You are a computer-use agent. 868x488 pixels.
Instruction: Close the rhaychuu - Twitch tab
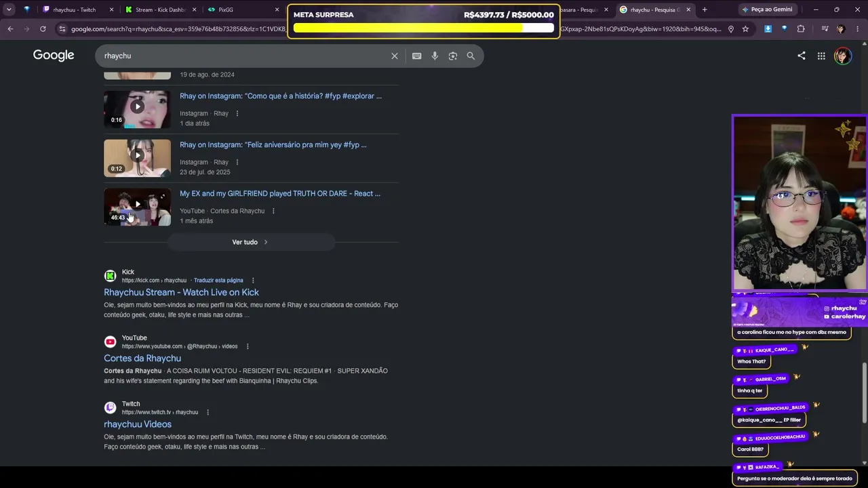111,9
